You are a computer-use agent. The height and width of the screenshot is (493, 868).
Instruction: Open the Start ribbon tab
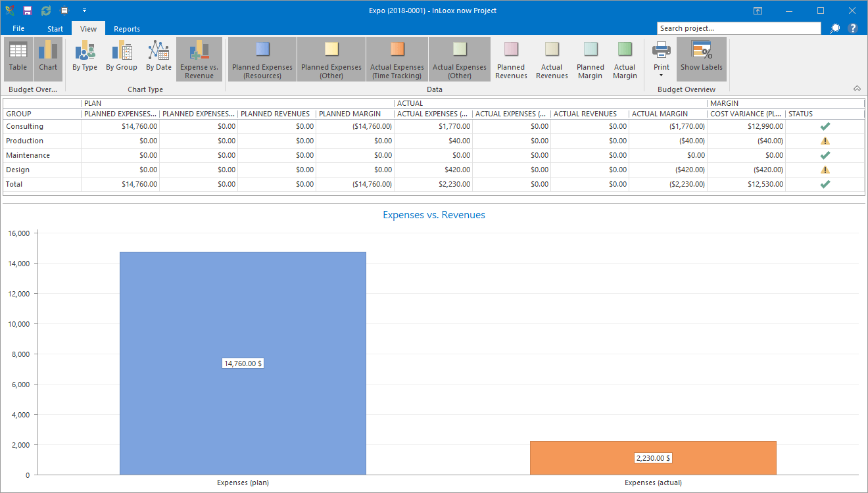coord(55,28)
